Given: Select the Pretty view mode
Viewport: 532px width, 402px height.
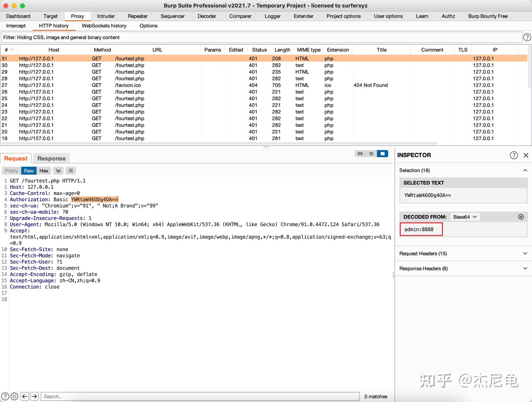Looking at the screenshot, I should 11,171.
